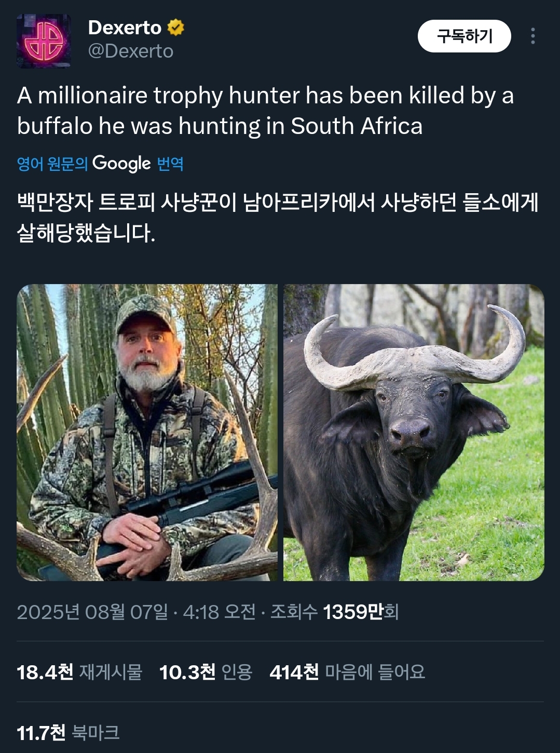
Task: Open the 18.4천 재게시물 reposts list
Action: (79, 672)
